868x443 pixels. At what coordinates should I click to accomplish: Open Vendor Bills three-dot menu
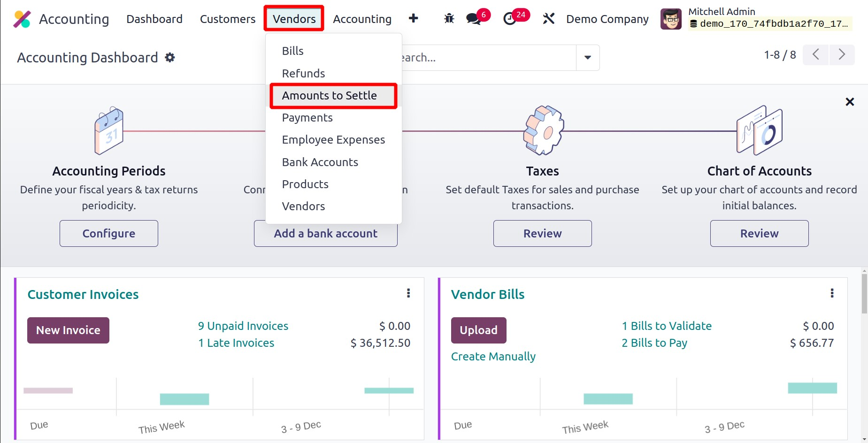(832, 293)
